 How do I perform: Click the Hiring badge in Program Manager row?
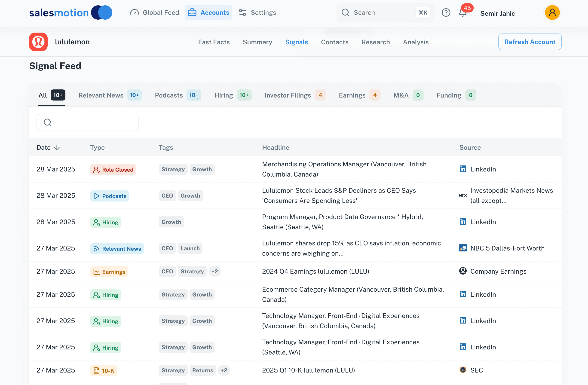pyautogui.click(x=105, y=222)
